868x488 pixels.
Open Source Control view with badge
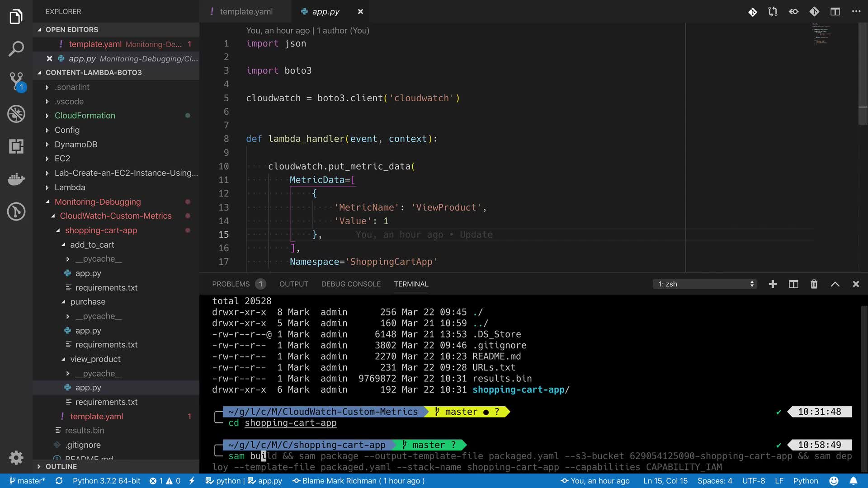point(16,81)
